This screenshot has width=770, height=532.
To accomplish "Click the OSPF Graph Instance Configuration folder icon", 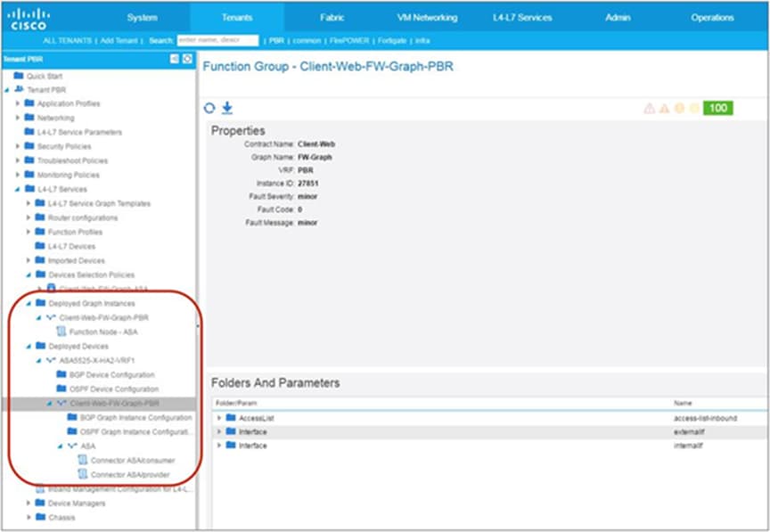I will point(72,431).
